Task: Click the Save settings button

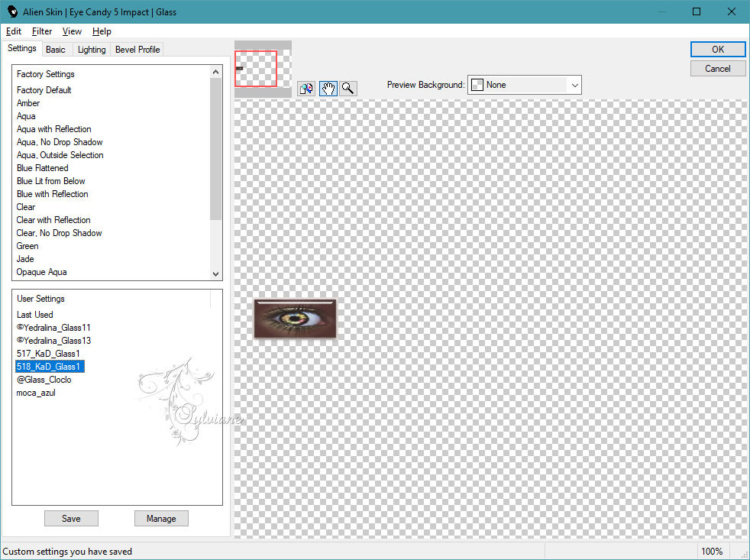Action: tap(71, 518)
